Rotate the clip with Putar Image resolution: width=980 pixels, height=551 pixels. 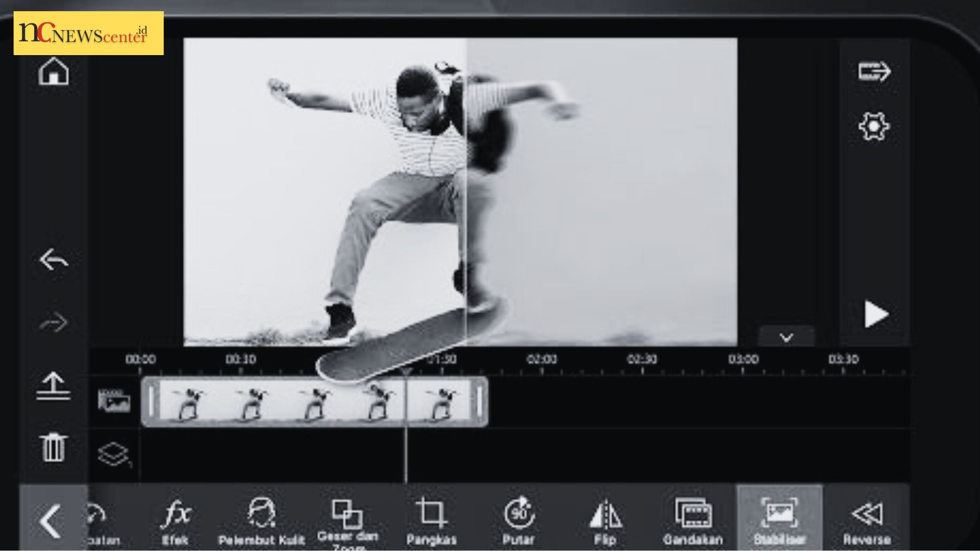click(x=519, y=521)
